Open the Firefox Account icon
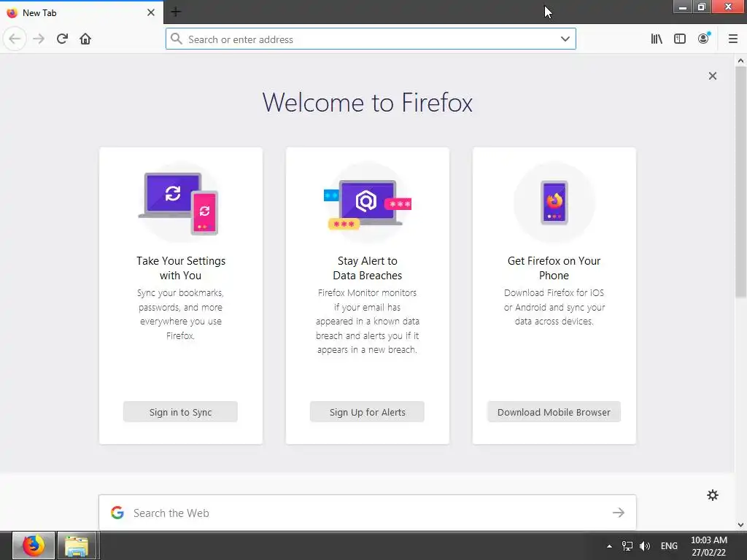747x560 pixels. click(x=704, y=39)
